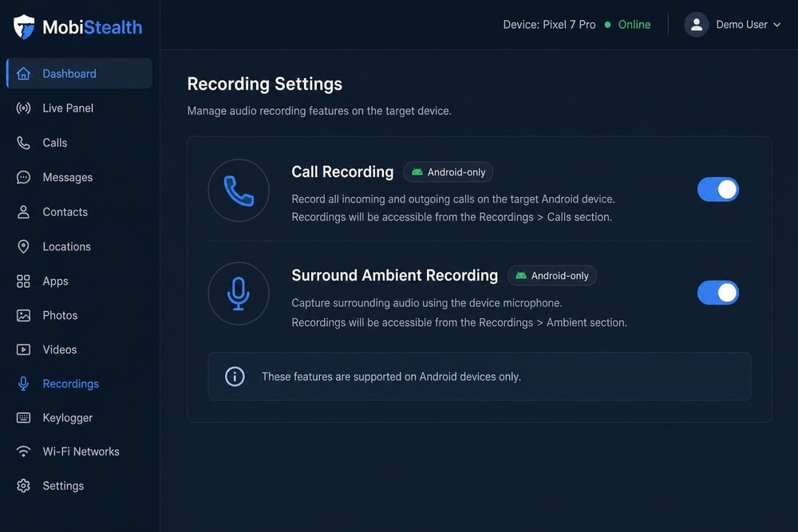Open the Apps label in sidebar
Image resolution: width=798 pixels, height=532 pixels.
56,282
